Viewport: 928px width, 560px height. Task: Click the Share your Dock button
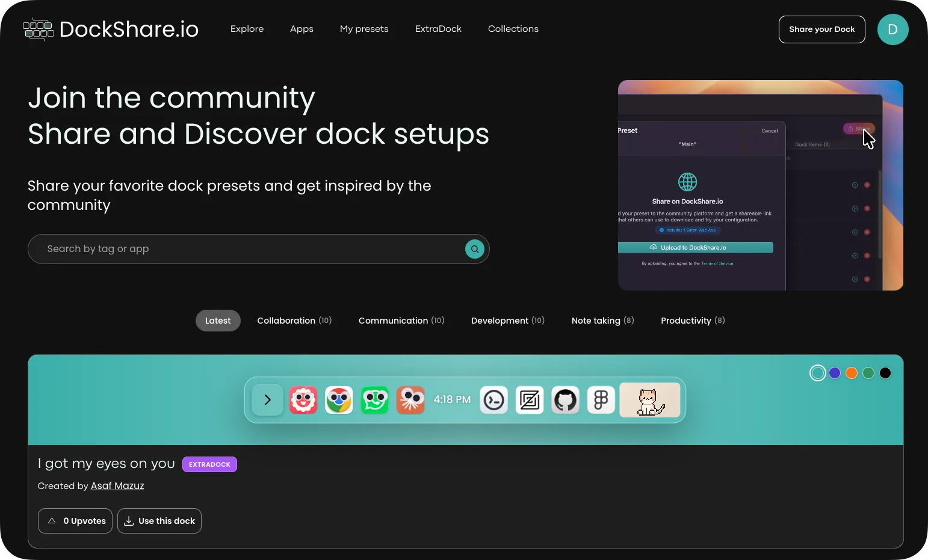822,29
